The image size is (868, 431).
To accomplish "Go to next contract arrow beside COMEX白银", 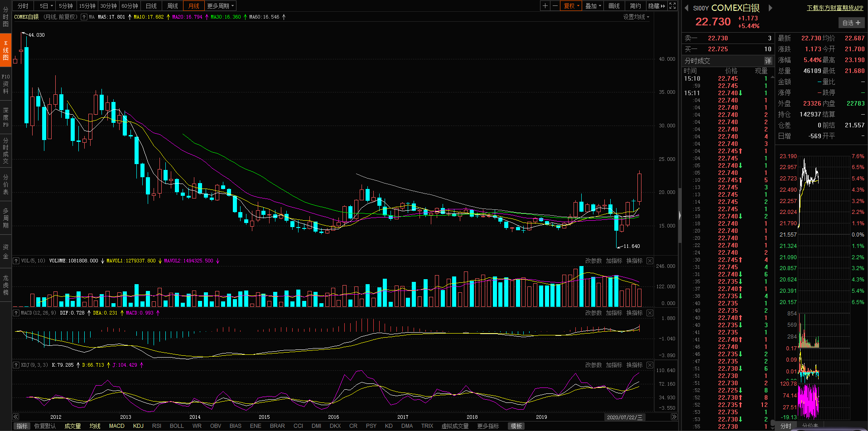I will [x=770, y=8].
